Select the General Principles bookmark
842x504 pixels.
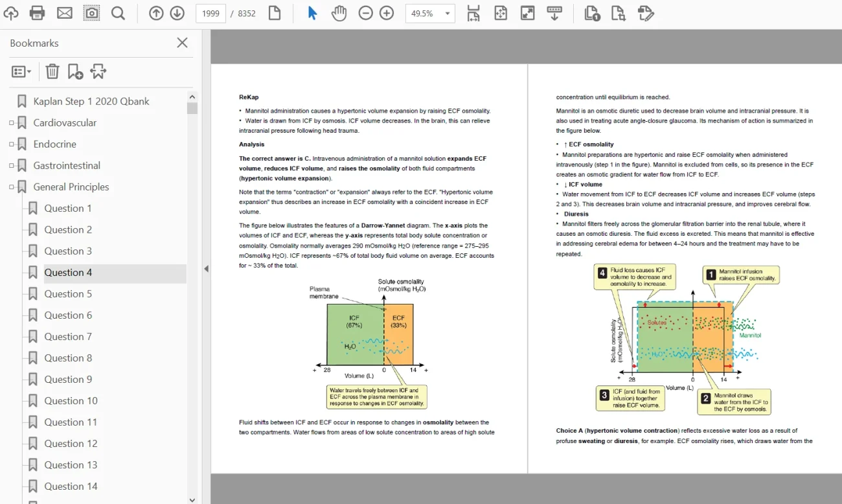(x=71, y=187)
